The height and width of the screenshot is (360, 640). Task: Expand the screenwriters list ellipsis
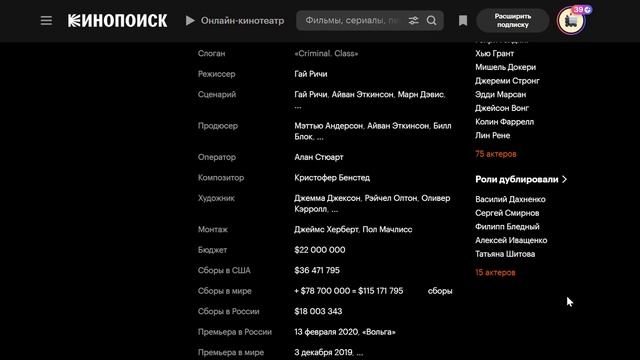coord(298,107)
